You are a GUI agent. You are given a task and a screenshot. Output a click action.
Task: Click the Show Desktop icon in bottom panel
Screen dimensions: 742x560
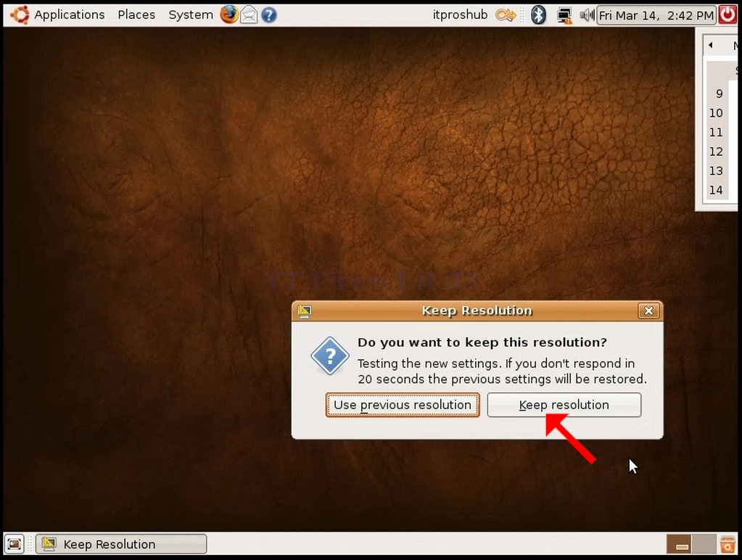[x=15, y=544]
